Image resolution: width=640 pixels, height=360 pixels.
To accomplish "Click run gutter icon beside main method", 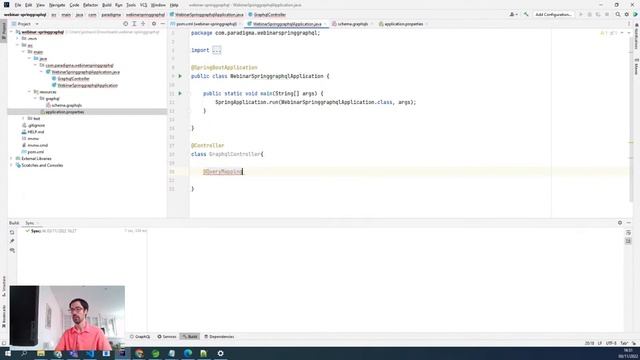I will [180, 93].
